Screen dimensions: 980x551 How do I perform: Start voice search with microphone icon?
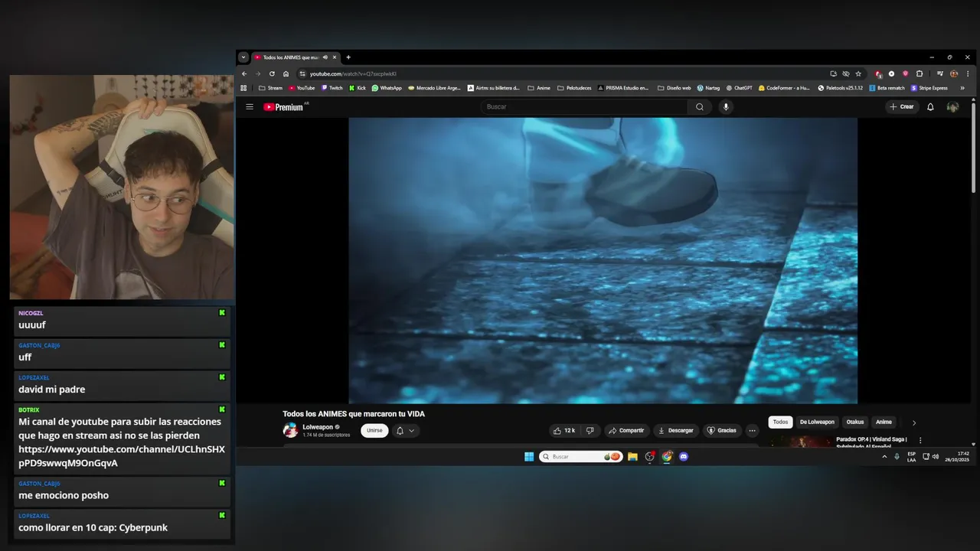point(726,107)
